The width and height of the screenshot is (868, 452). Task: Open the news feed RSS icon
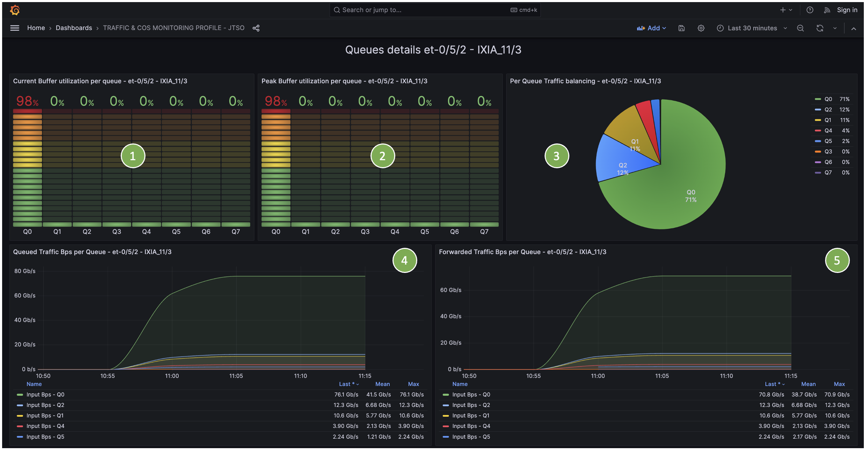(827, 10)
